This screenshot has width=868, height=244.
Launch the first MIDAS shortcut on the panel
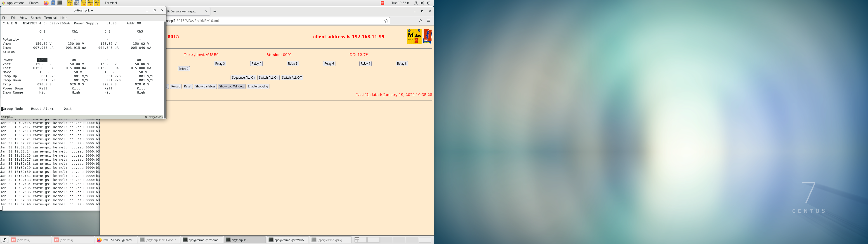point(70,3)
